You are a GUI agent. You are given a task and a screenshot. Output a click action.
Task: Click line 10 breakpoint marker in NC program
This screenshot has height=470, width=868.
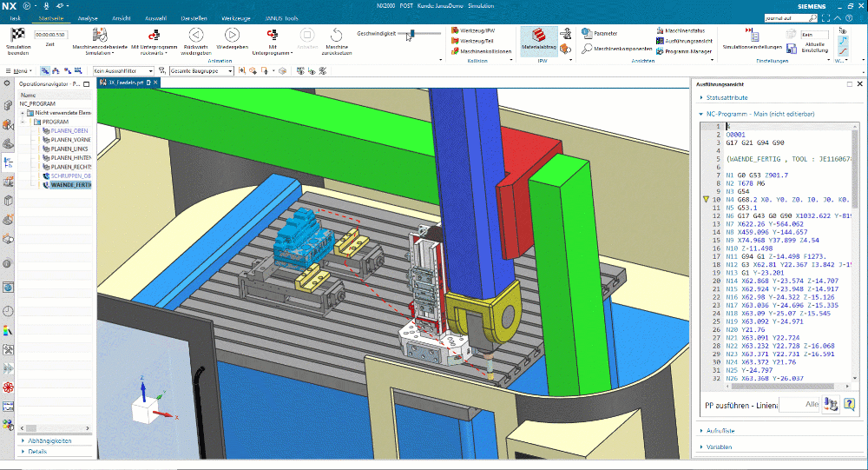tap(706, 199)
